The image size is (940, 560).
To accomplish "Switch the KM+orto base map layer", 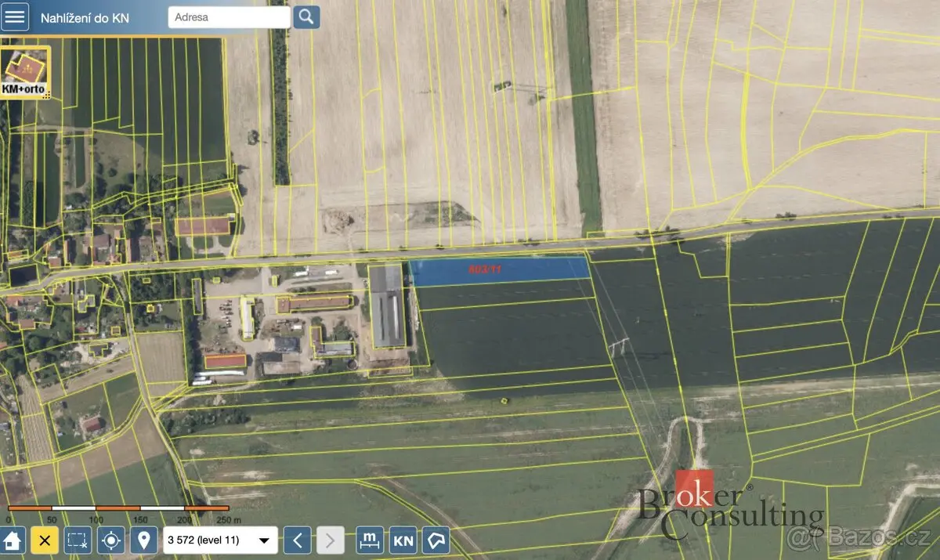I will (x=25, y=73).
